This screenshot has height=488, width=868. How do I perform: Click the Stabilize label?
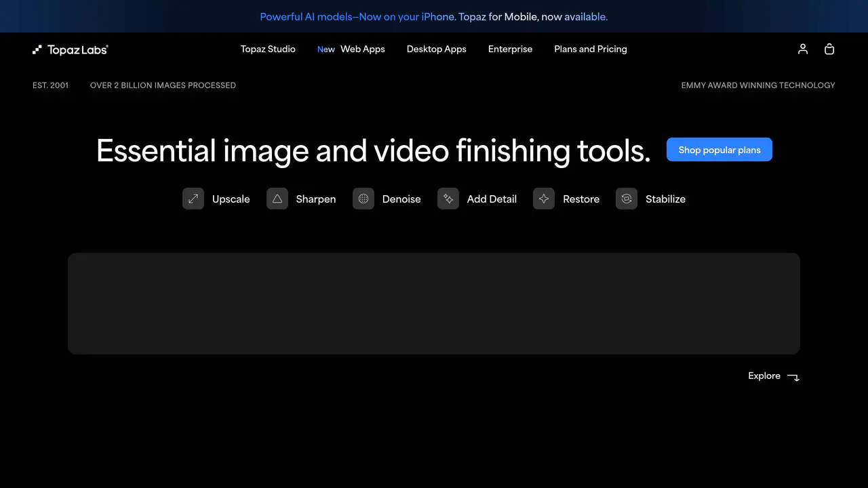tap(665, 199)
